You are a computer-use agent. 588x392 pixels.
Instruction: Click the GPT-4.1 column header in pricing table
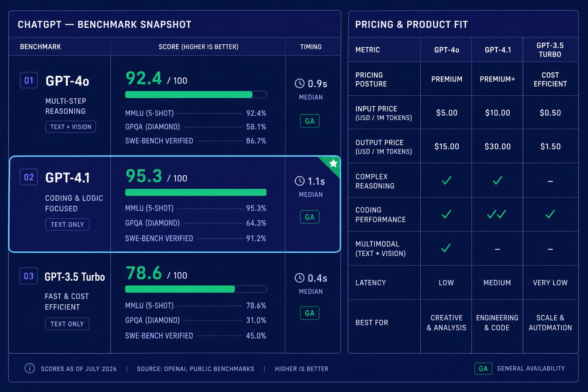tap(498, 50)
